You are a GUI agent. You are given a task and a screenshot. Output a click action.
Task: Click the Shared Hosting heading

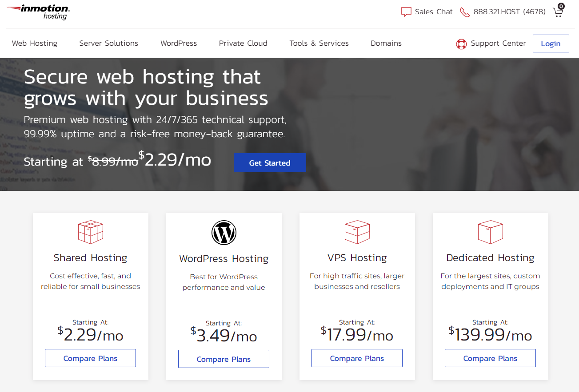pyautogui.click(x=91, y=258)
